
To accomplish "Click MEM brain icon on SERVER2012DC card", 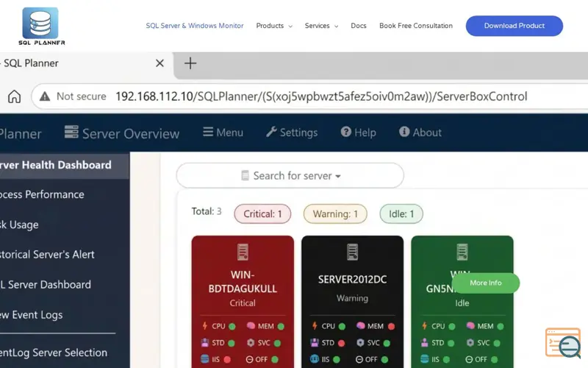I will point(361,325).
